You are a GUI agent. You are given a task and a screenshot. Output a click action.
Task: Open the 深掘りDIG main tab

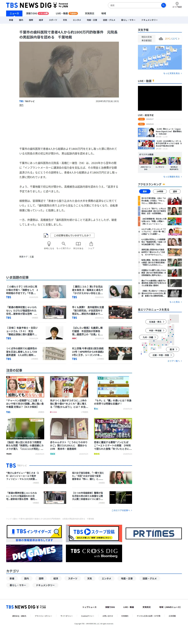(37, 13)
